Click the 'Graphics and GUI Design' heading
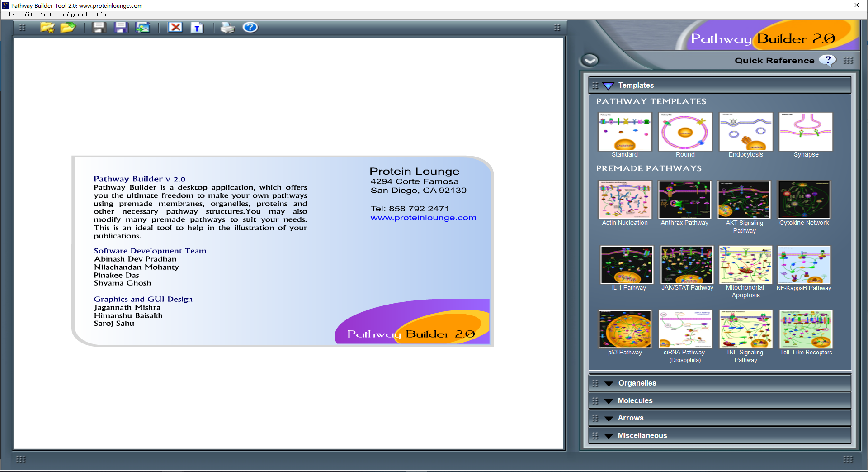 coord(143,299)
